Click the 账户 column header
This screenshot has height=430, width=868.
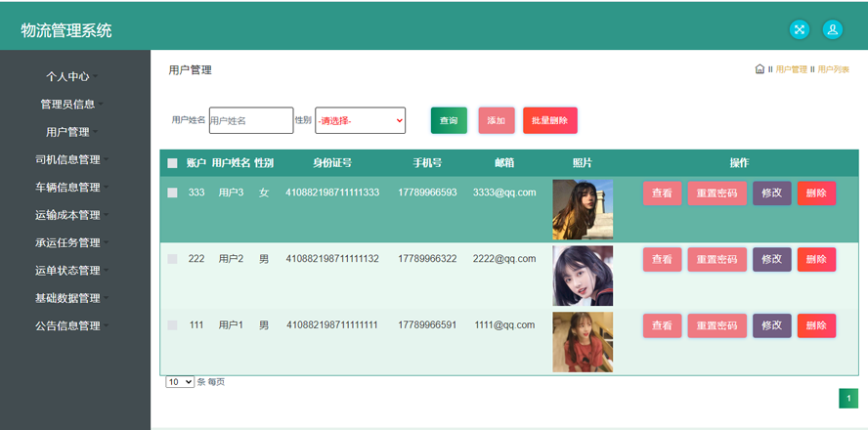[x=196, y=163]
